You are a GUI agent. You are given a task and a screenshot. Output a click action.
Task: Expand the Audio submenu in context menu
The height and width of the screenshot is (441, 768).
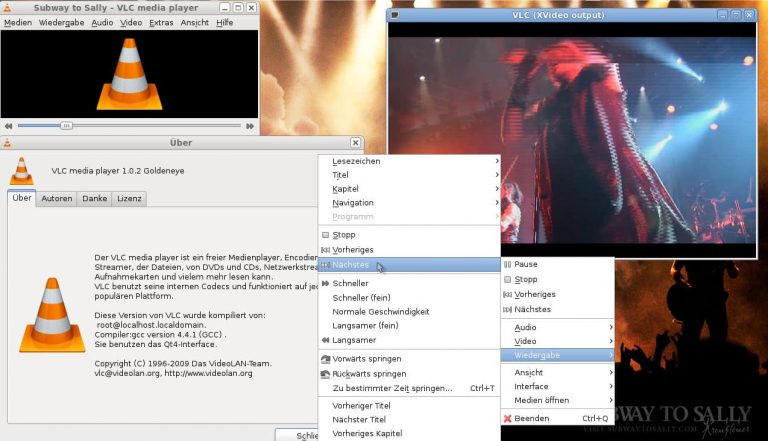point(525,327)
